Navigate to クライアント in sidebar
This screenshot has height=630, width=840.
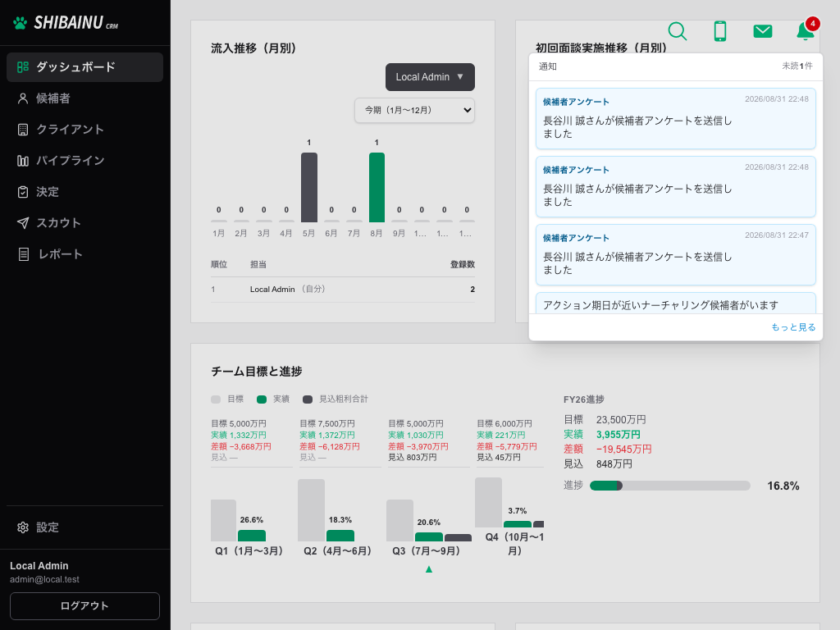(x=84, y=130)
